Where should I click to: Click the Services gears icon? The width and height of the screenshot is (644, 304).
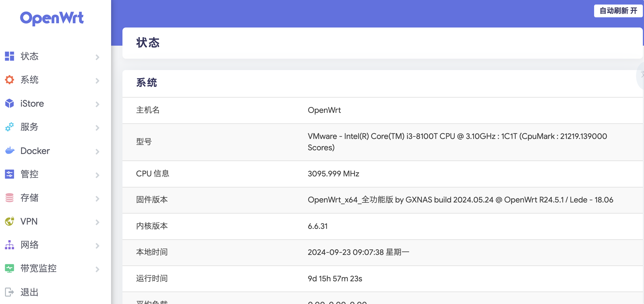pyautogui.click(x=9, y=127)
